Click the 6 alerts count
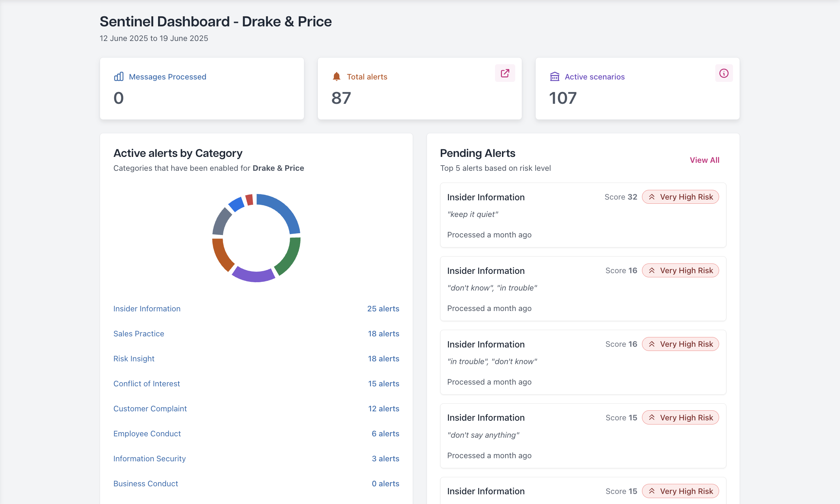Screen dimensions: 840x504 (385, 434)
